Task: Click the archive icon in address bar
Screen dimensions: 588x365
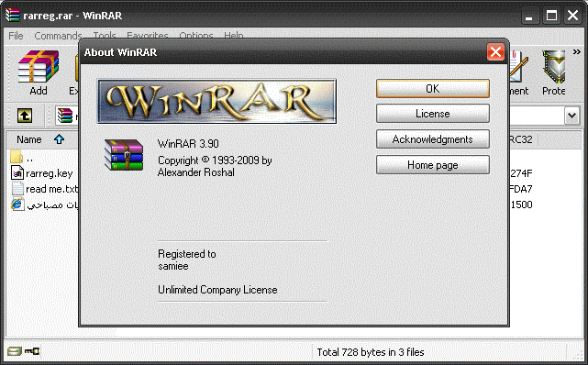Action: pyautogui.click(x=65, y=116)
